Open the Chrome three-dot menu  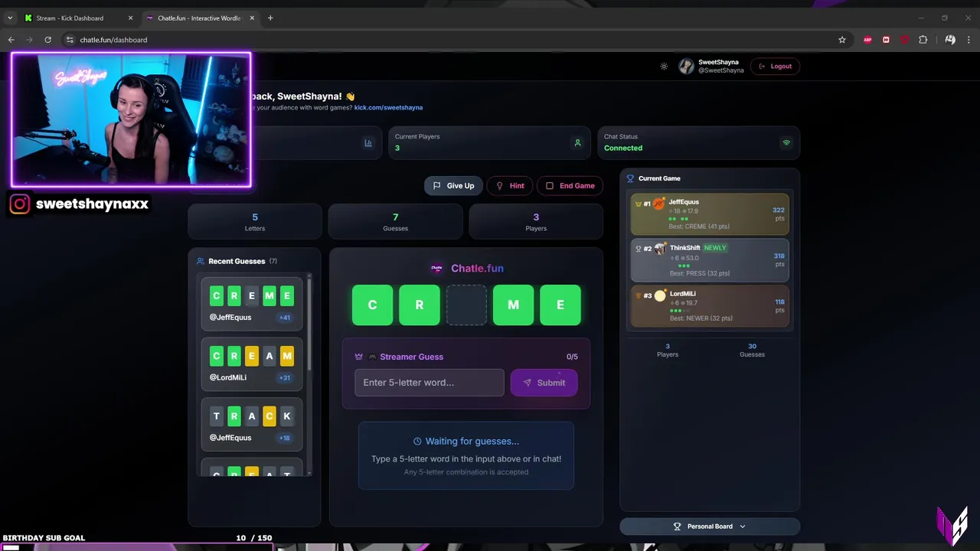coord(969,40)
